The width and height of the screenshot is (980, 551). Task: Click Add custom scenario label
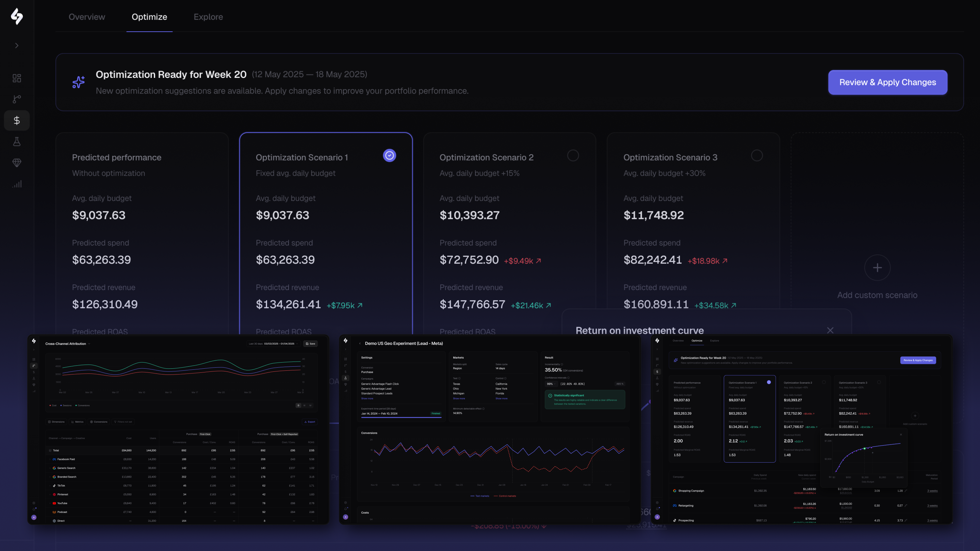click(877, 295)
